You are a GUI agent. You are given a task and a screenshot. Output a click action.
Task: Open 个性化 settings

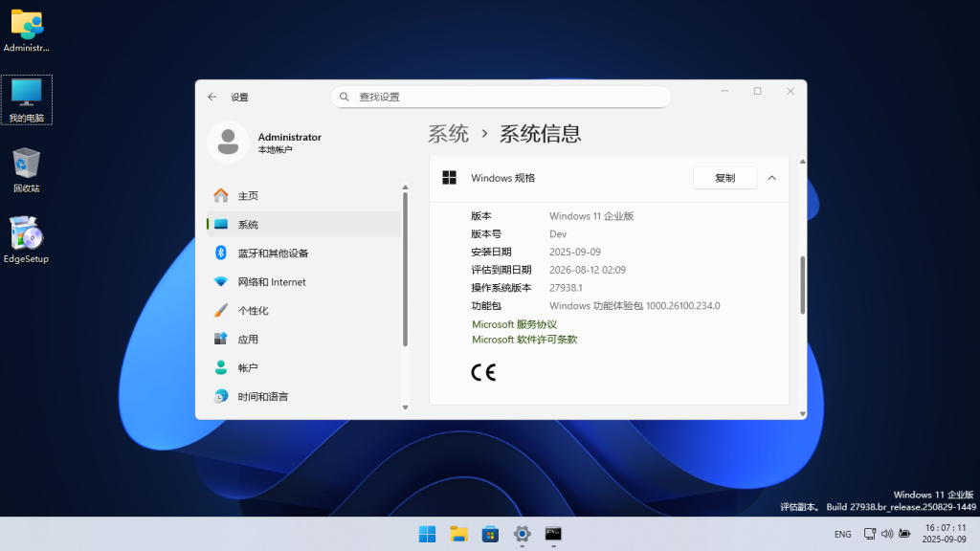303,311
